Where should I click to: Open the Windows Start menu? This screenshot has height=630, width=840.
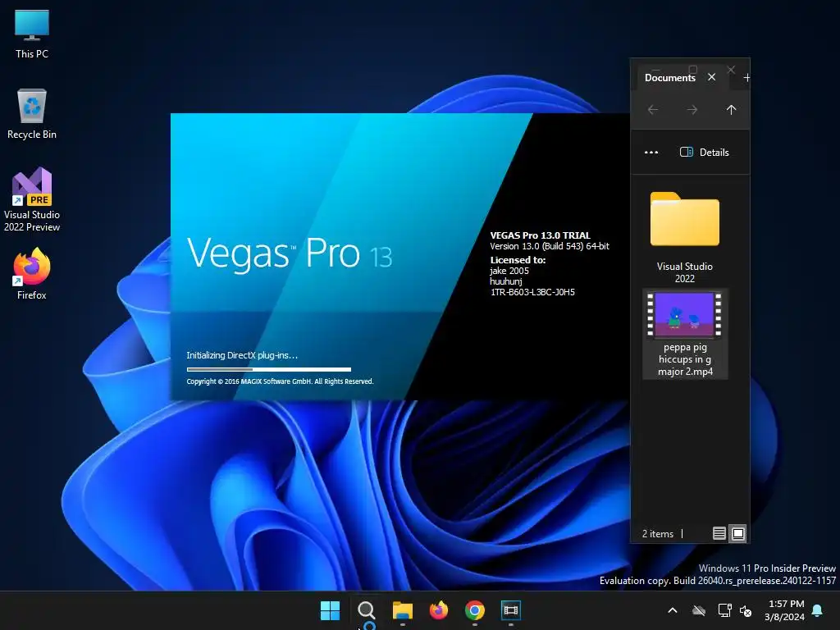tap(330, 610)
